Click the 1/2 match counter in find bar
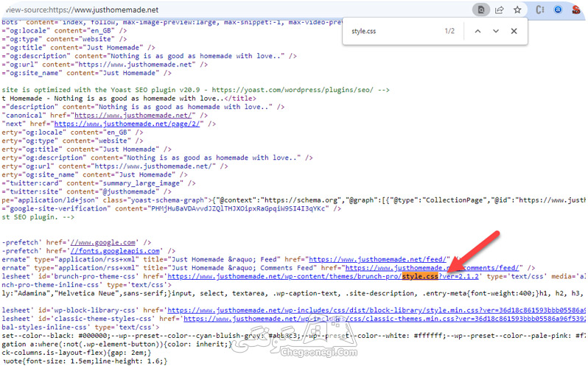The width and height of the screenshot is (588, 374). tap(449, 31)
